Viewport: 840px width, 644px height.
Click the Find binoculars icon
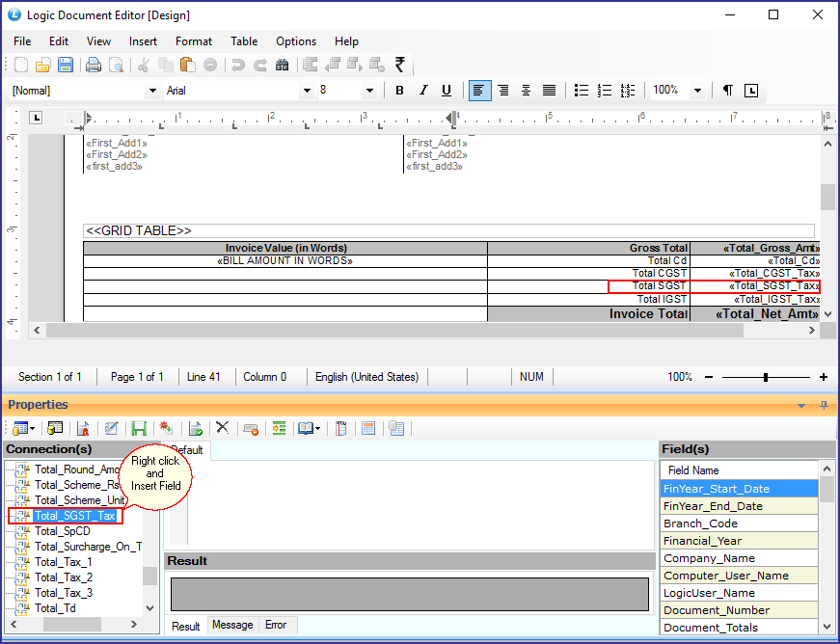[283, 65]
